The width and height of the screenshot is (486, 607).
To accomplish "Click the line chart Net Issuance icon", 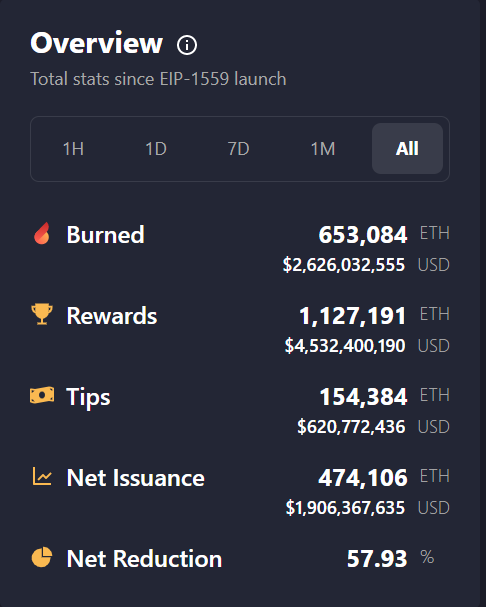I will pos(42,476).
